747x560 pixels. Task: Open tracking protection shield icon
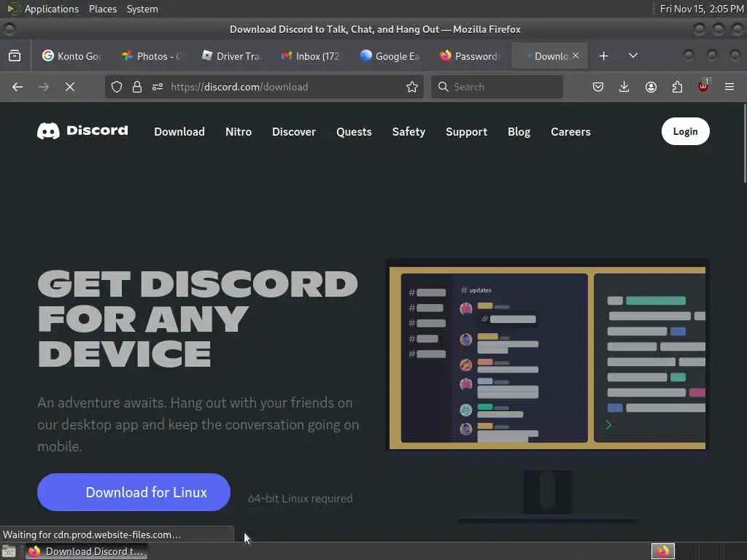pyautogui.click(x=117, y=87)
